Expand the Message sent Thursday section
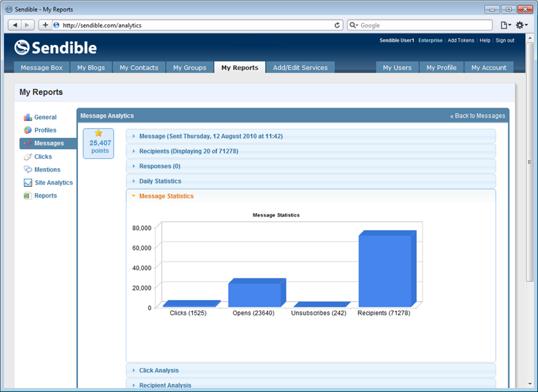This screenshot has height=392, width=538. point(311,136)
